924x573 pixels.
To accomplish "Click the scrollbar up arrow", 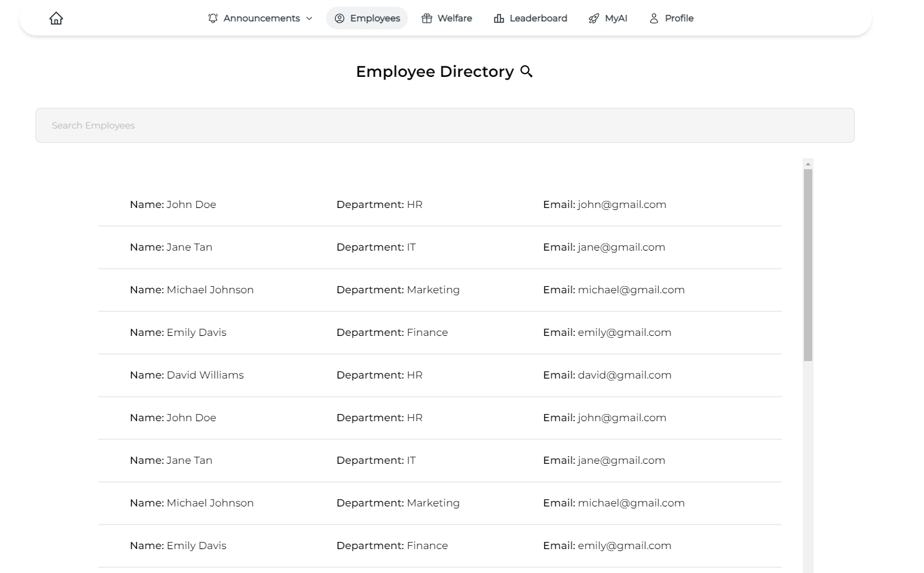I will pos(808,164).
